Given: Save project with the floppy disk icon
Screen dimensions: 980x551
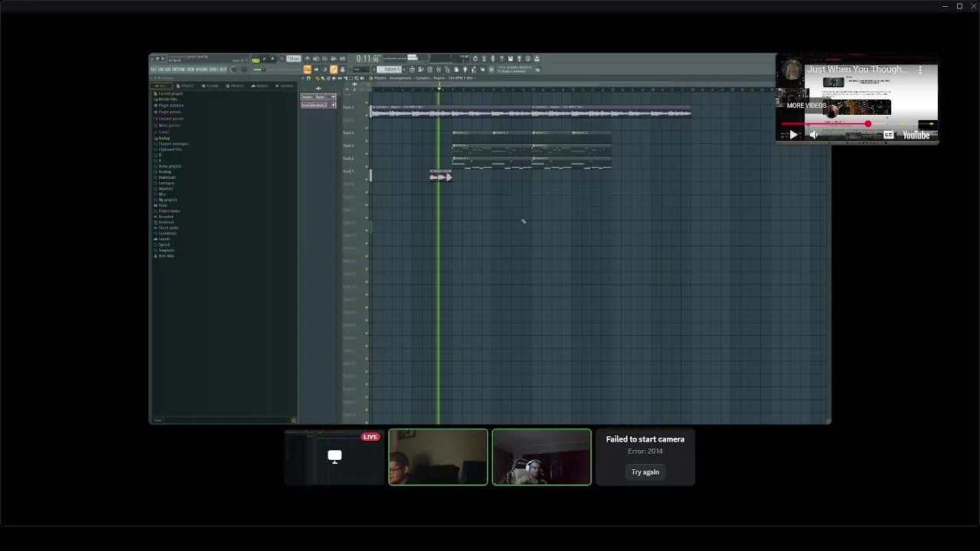Looking at the screenshot, I should pos(511,59).
